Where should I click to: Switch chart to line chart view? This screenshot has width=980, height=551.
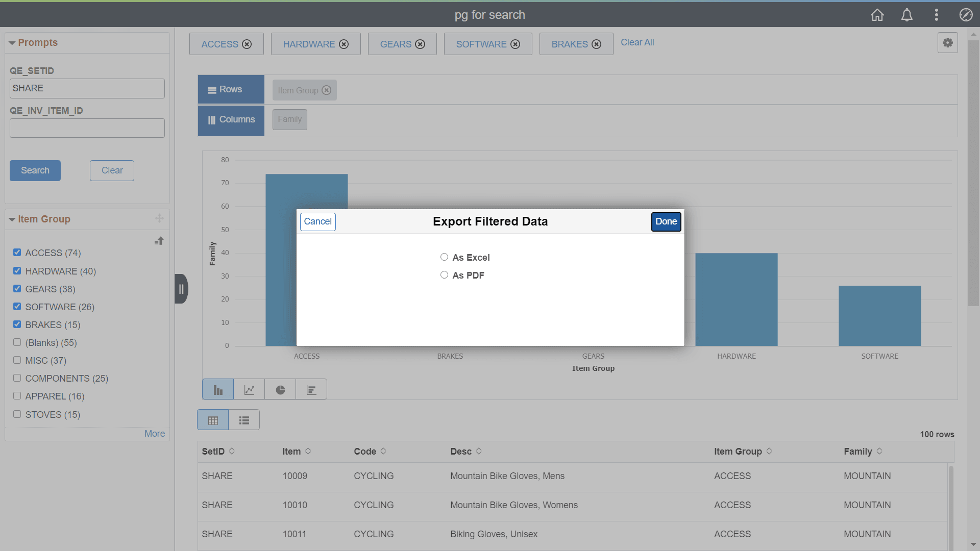point(249,389)
